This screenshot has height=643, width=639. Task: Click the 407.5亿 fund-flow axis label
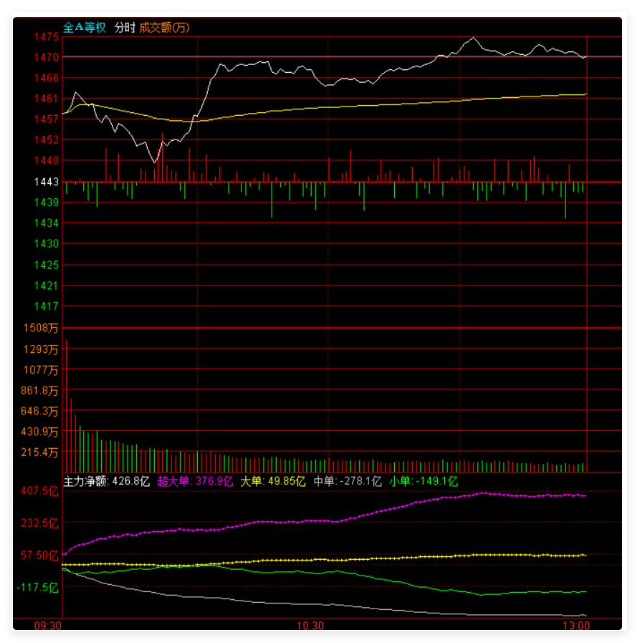39,491
